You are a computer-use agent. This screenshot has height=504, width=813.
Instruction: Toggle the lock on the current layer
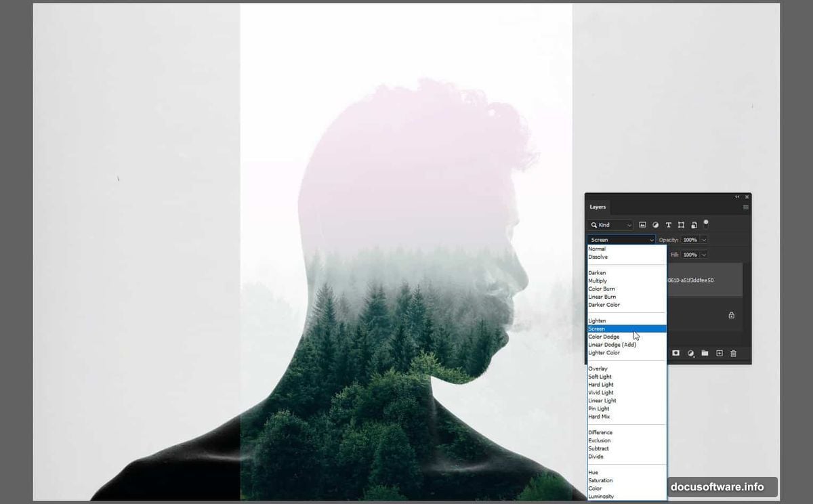(x=732, y=315)
